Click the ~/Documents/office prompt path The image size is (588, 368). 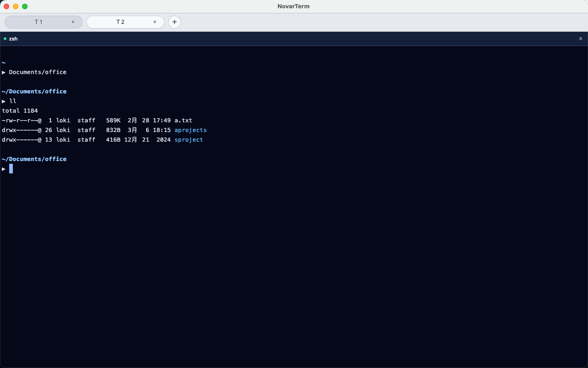(34, 159)
